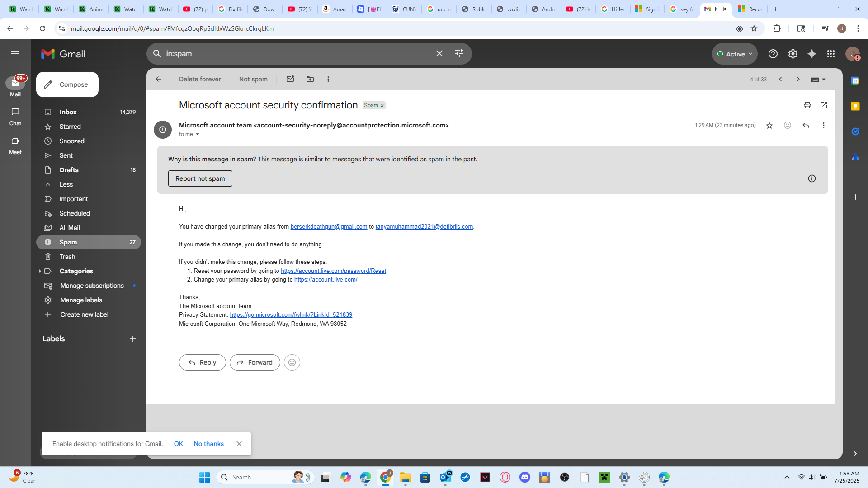Open the Trash folder
The image size is (868, 488).
89,257
